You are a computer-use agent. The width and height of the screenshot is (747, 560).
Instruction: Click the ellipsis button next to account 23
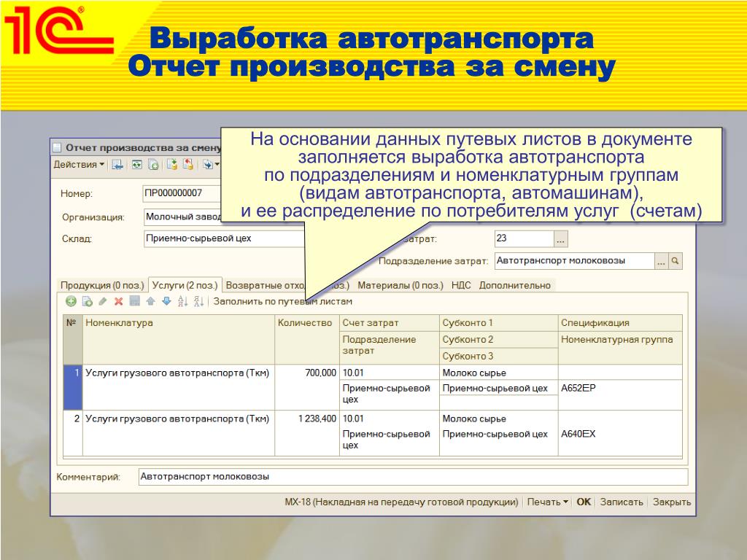pyautogui.click(x=561, y=239)
